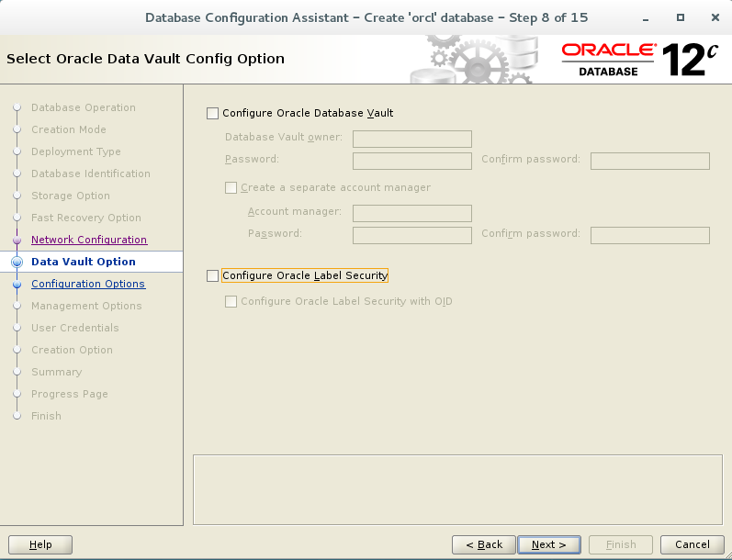
Task: Select the Data Vault Option step
Action: (84, 262)
